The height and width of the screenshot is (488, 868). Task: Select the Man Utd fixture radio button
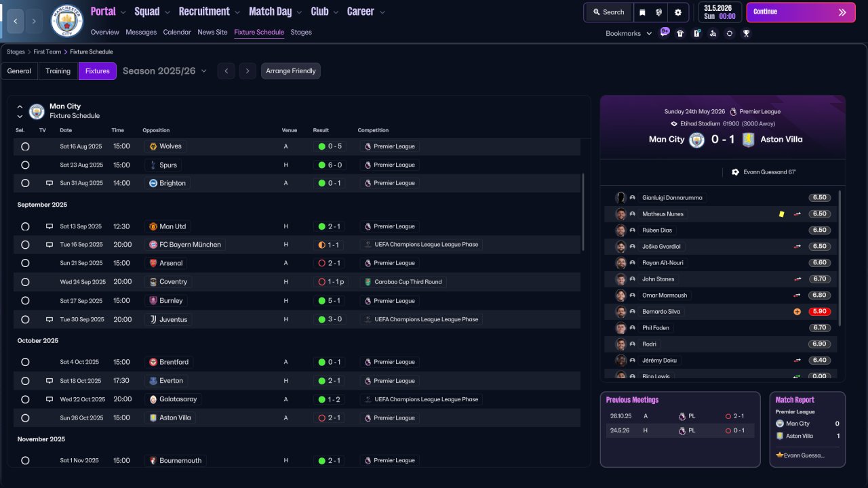pos(25,226)
